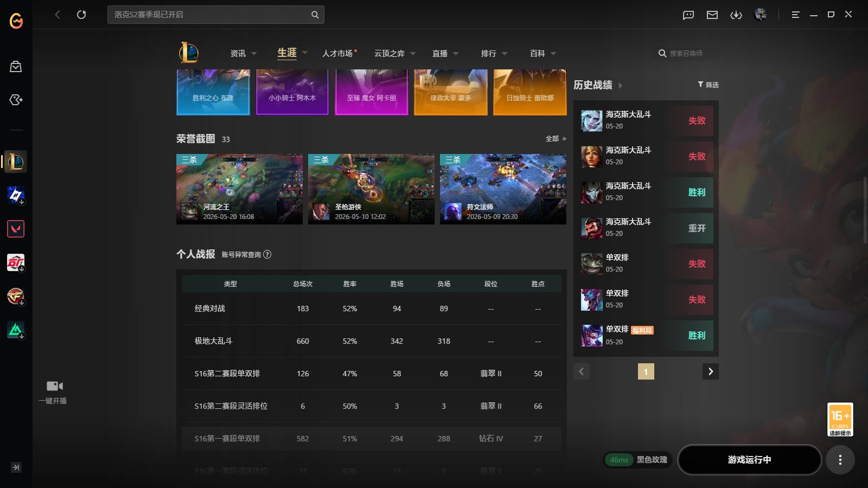
Task: Select the Valorant sidebar icon
Action: 16,229
